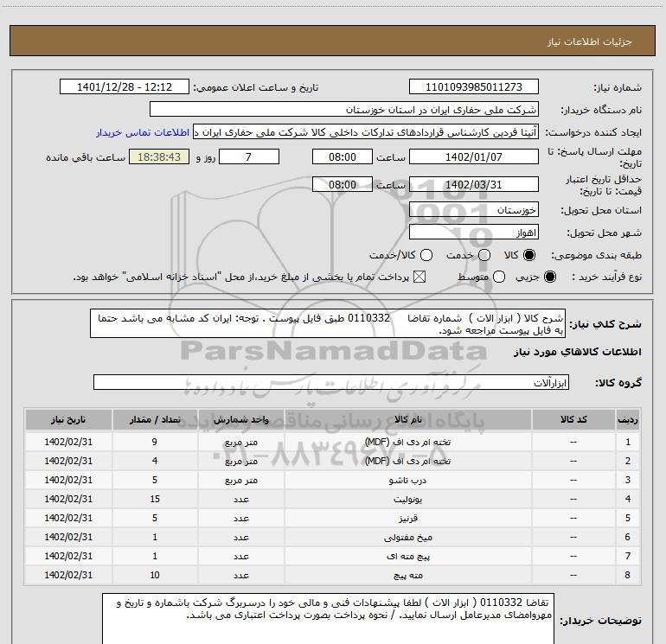
Task: Click the delivery province field خوزستان
Action: [x=474, y=209]
